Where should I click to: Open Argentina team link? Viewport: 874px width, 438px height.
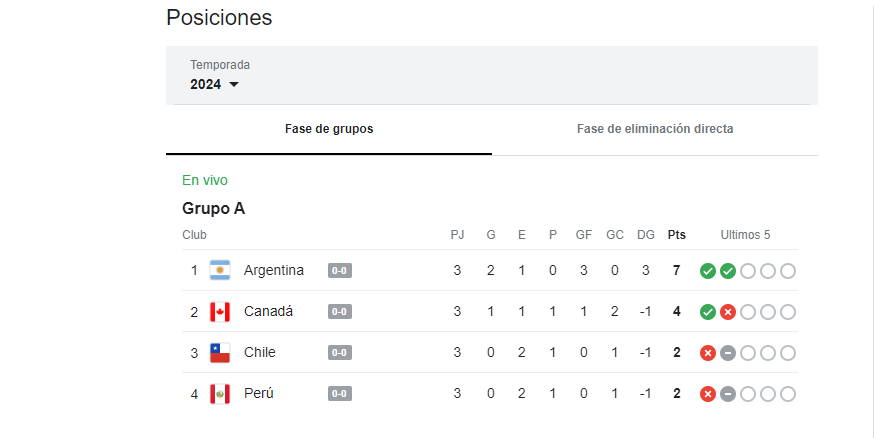(x=274, y=270)
